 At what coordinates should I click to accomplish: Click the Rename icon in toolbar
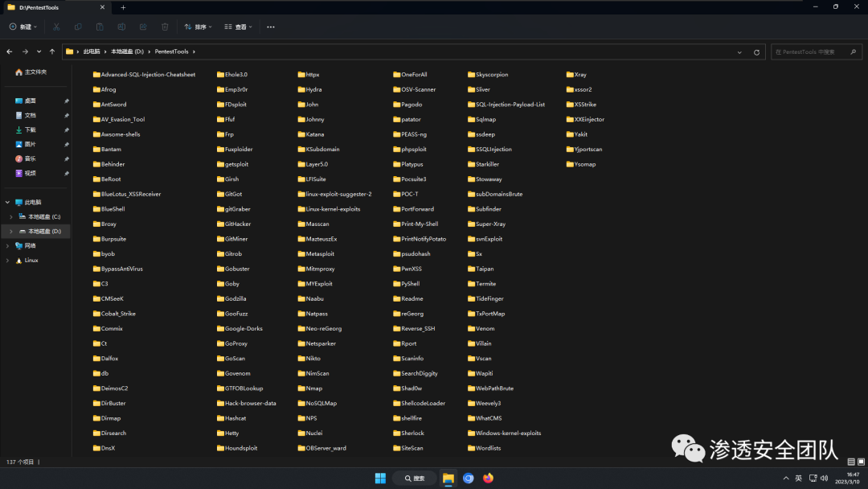pos(121,27)
